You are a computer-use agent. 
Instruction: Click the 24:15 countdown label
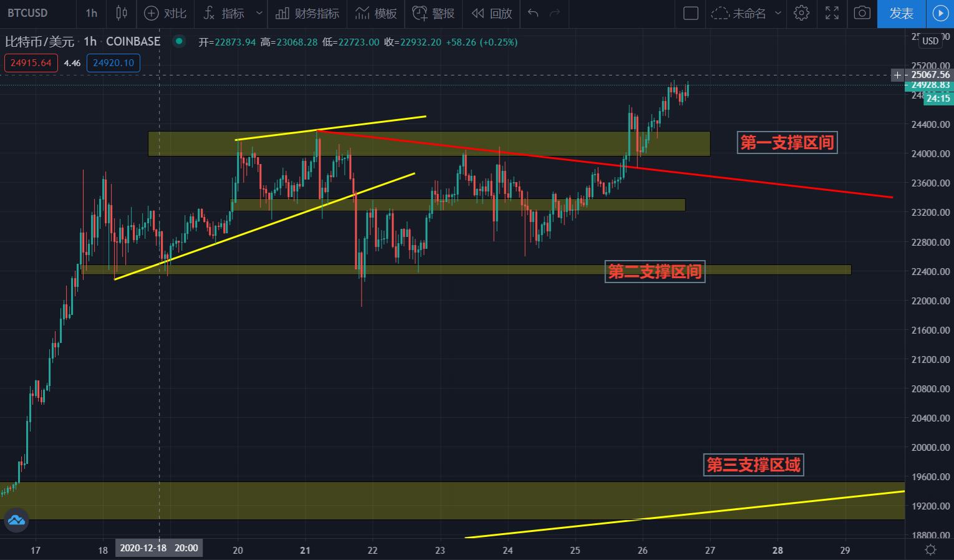coord(938,99)
